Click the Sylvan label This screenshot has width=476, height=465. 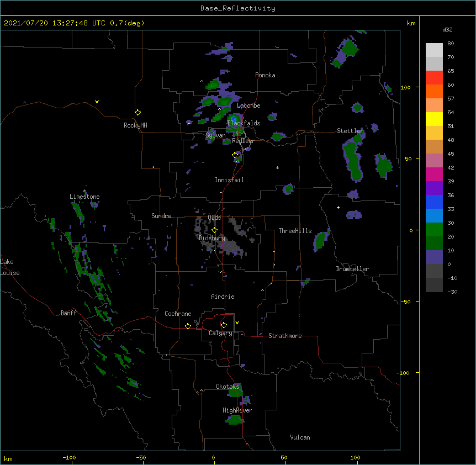tap(215, 135)
